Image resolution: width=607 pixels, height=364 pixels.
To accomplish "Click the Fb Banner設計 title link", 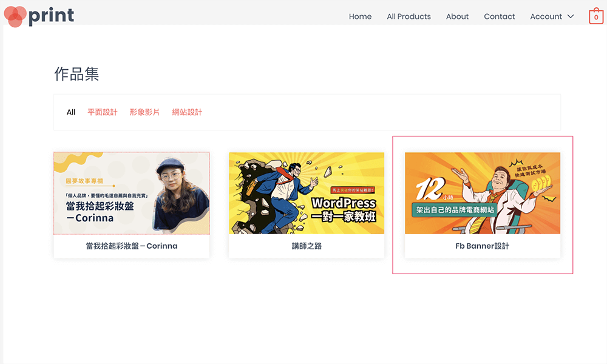I will (x=483, y=246).
